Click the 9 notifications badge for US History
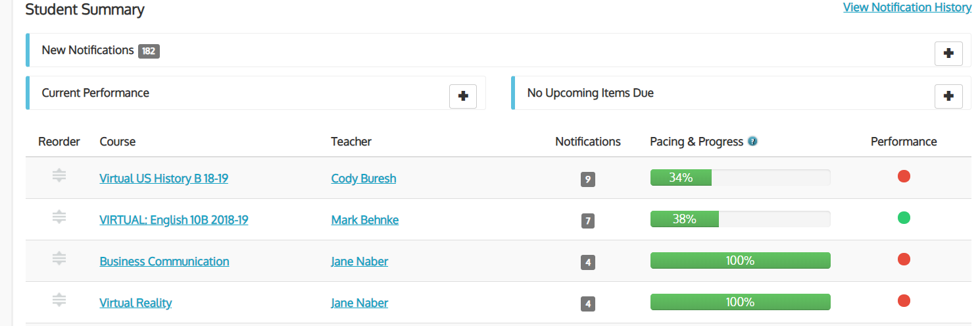 point(588,179)
